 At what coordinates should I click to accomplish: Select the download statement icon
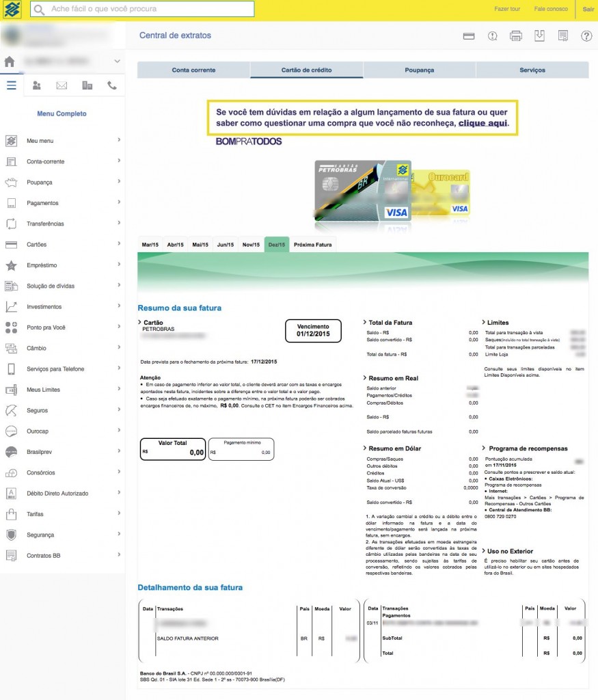pos(539,36)
